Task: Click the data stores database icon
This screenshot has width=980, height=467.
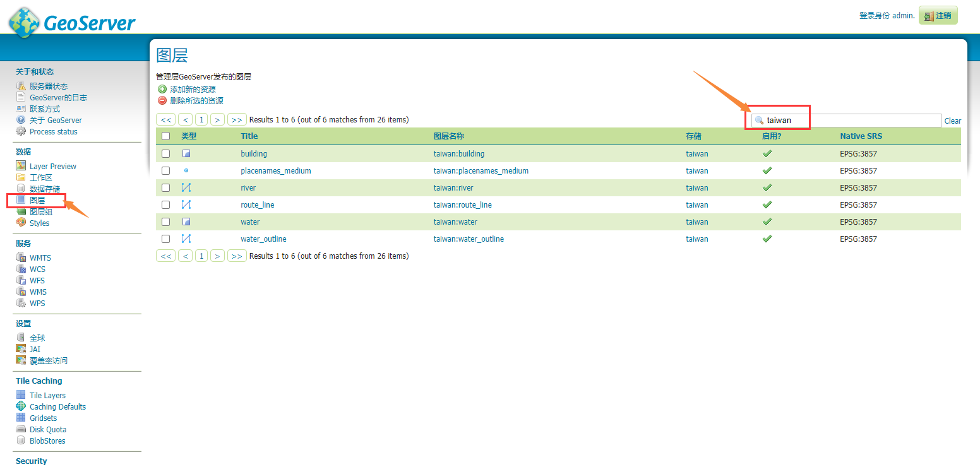Action: point(21,189)
